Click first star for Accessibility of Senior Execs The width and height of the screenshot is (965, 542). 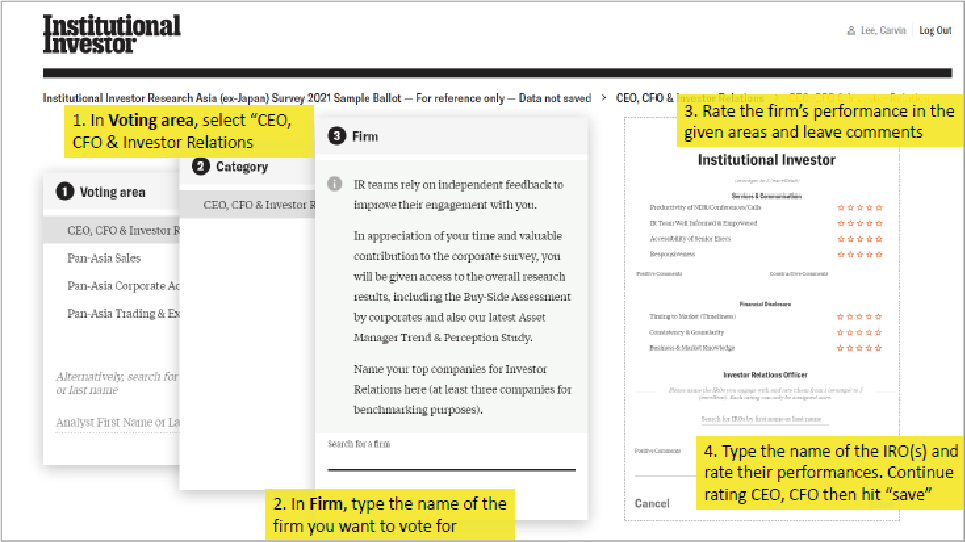click(x=841, y=239)
